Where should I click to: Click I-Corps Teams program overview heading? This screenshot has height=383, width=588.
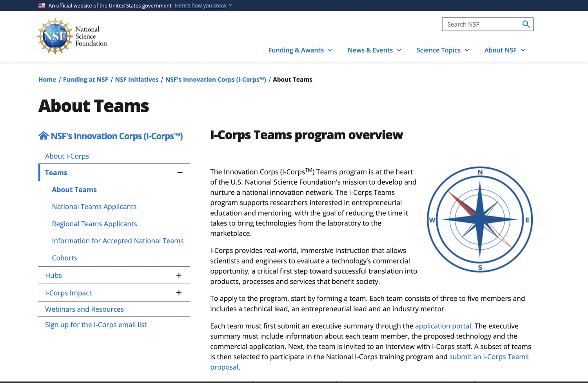click(307, 135)
